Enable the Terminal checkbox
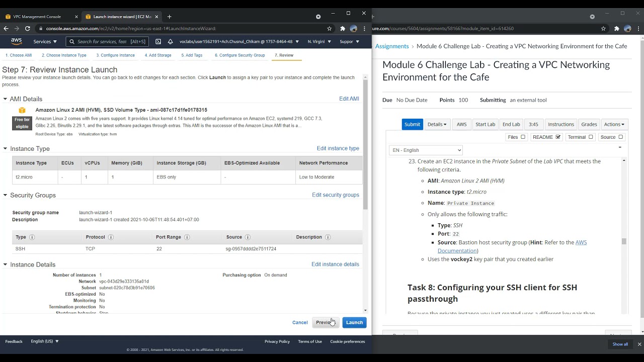 [x=591, y=137]
